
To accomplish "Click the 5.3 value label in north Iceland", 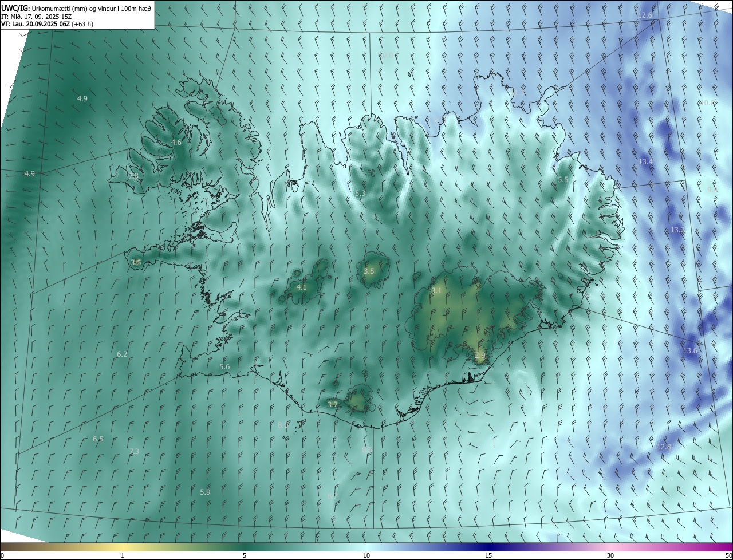I will 360,194.
